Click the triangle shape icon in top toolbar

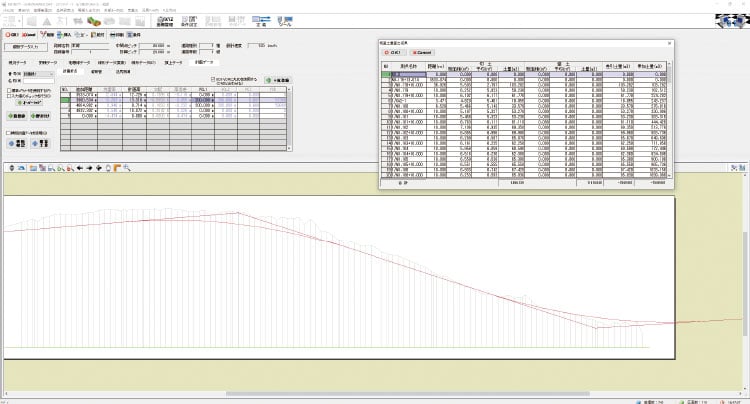47,21
